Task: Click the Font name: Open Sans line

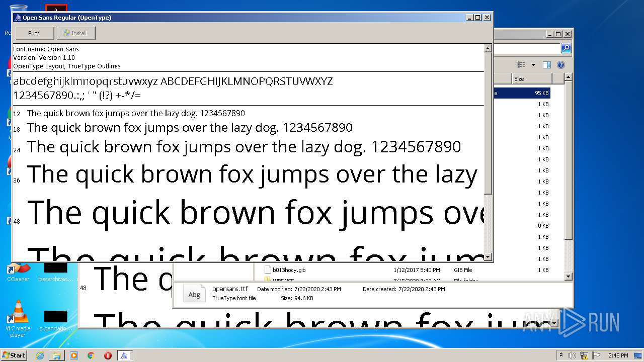Action: coord(46,49)
